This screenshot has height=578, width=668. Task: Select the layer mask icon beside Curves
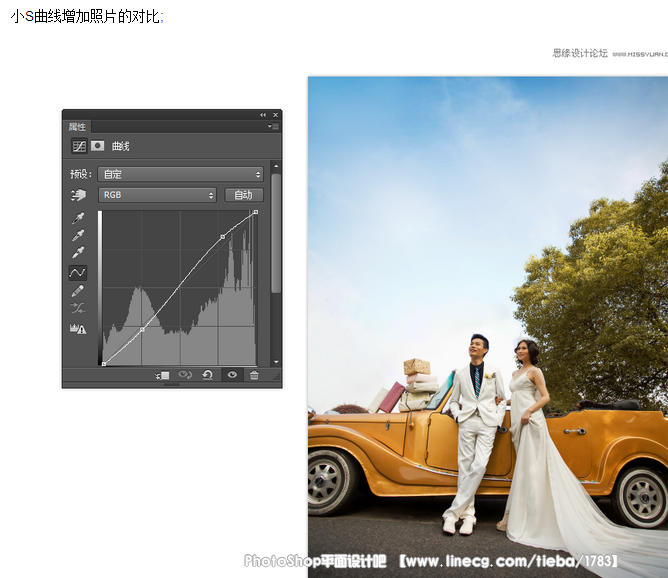98,146
